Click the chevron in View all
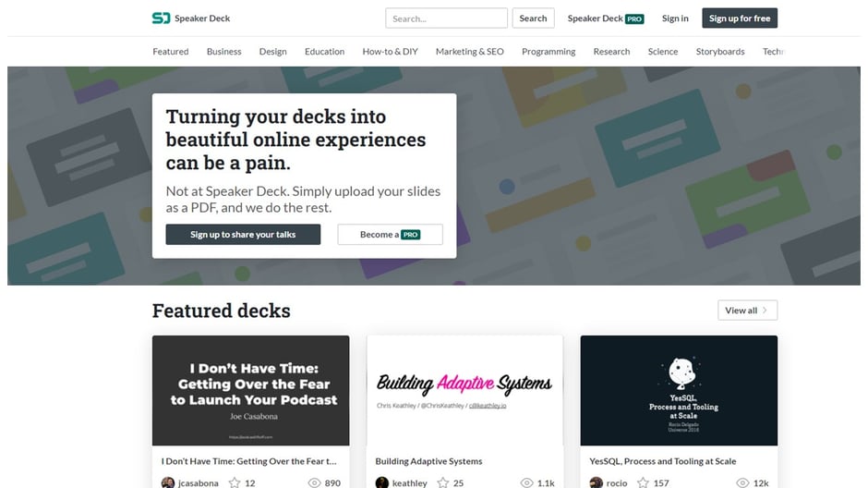The height and width of the screenshot is (488, 868). 765,311
